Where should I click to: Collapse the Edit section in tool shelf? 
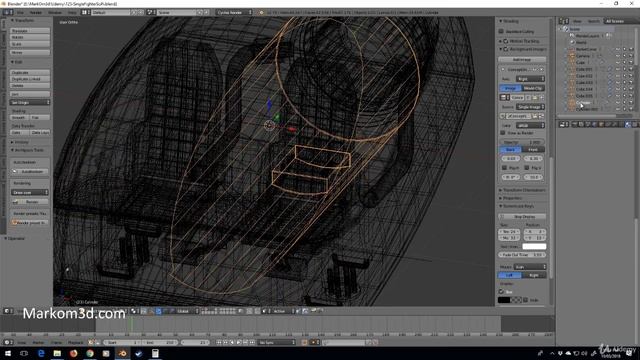pyautogui.click(x=17, y=62)
